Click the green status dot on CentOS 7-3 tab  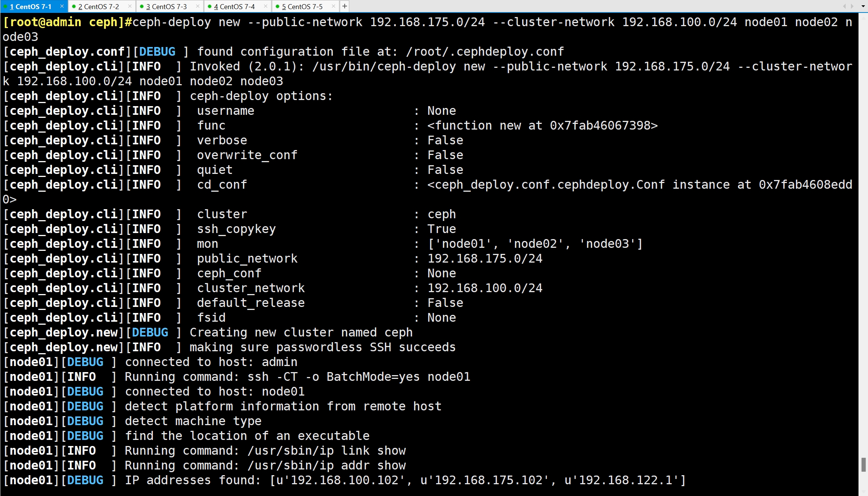click(141, 6)
